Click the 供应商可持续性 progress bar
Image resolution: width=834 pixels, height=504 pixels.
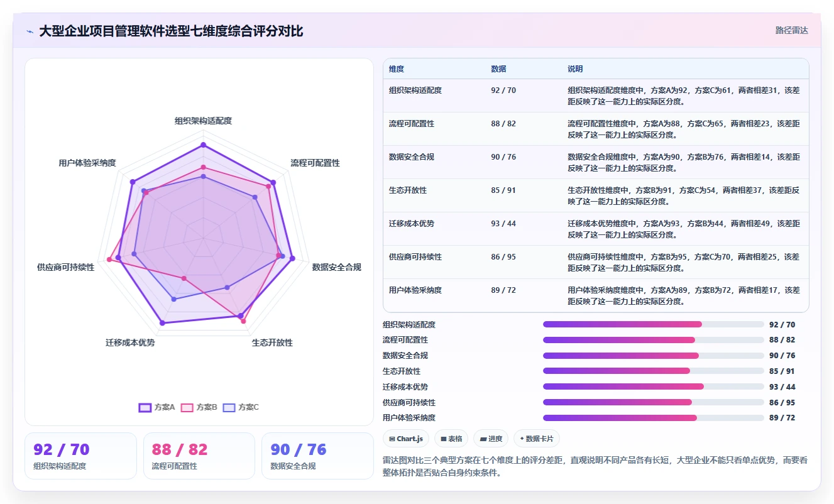tap(654, 402)
